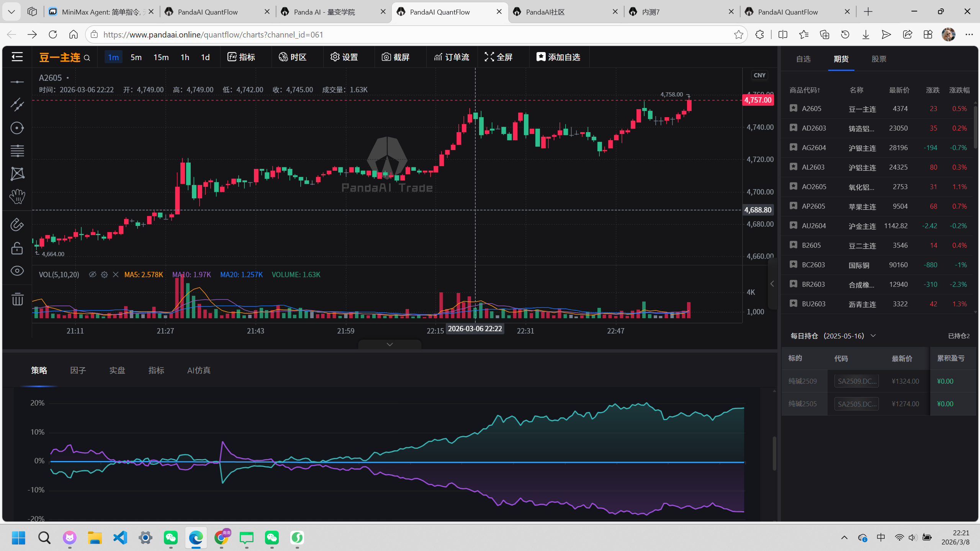Toggle drawings visibility eye in left toolbar
980x551 pixels.
tap(17, 271)
